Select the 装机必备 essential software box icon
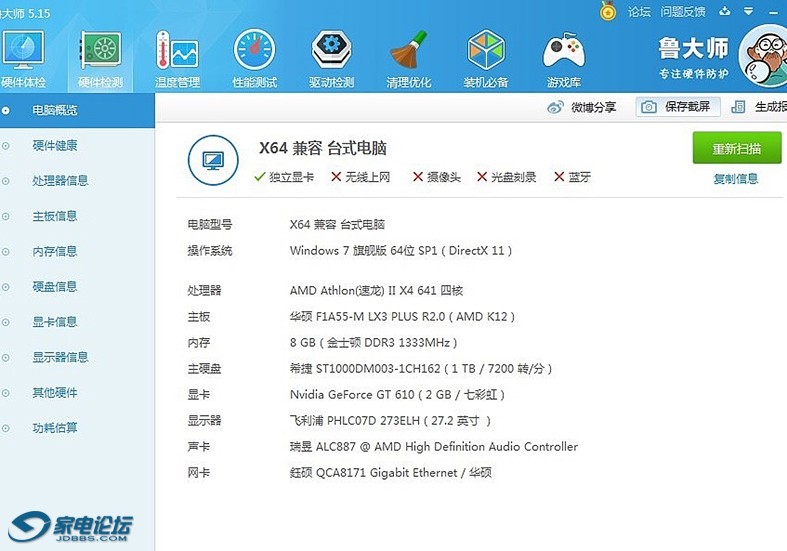This screenshot has width=787, height=551. tap(486, 52)
